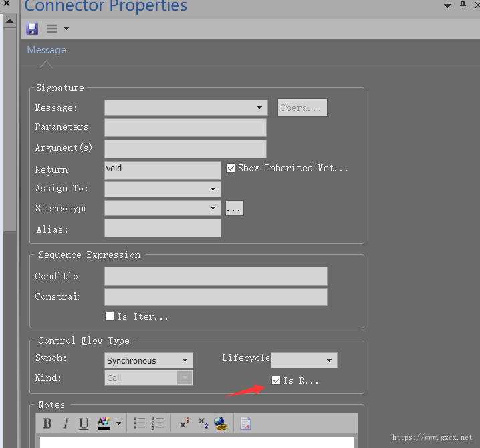Image resolution: width=480 pixels, height=448 pixels.
Task: Click the Operations button
Action: [x=302, y=108]
